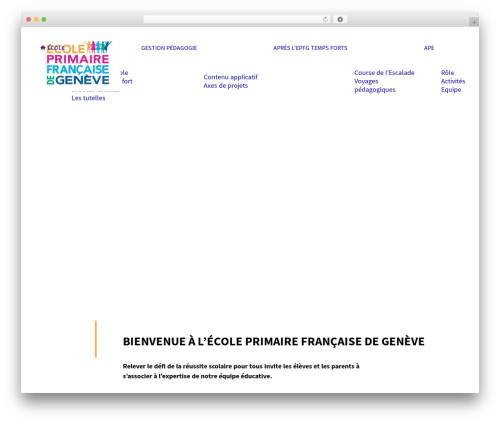Click the École Primaire Française de Genève logo
Viewport: 500px width, 423px height.
pyautogui.click(x=79, y=63)
